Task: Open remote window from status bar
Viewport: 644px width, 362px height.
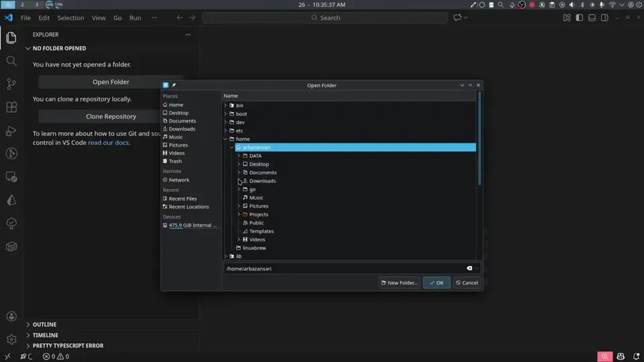Action: [7, 356]
